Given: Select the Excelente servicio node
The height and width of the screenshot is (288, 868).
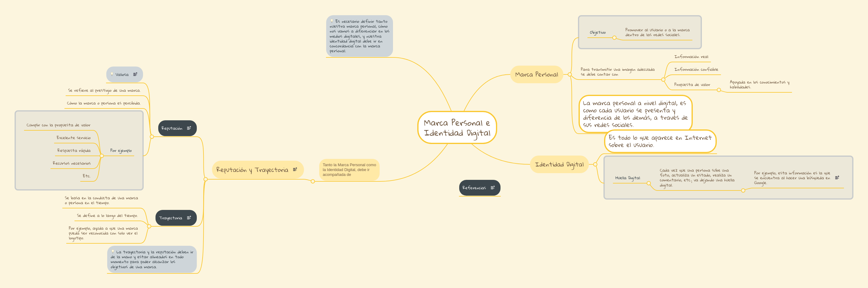Looking at the screenshot, I should click(x=73, y=138).
